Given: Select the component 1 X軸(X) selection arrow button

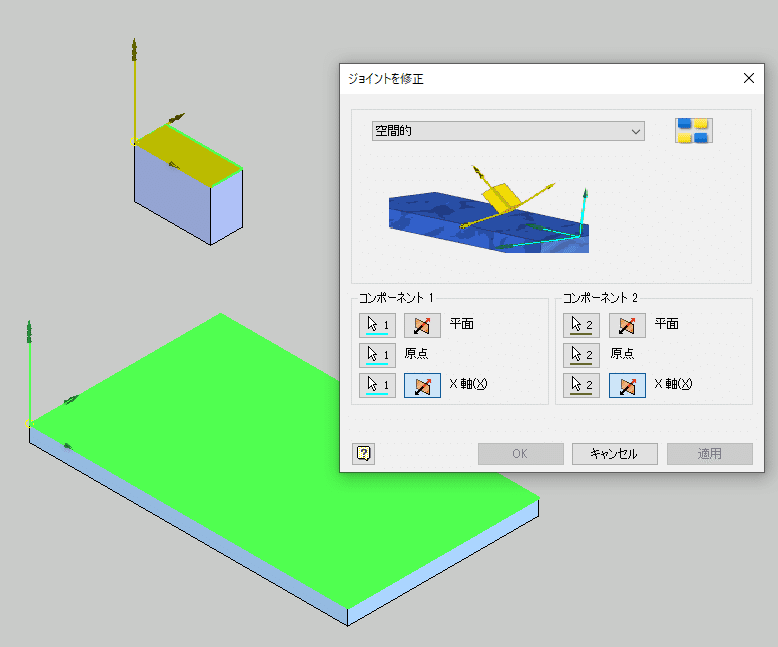Looking at the screenshot, I should [x=377, y=385].
